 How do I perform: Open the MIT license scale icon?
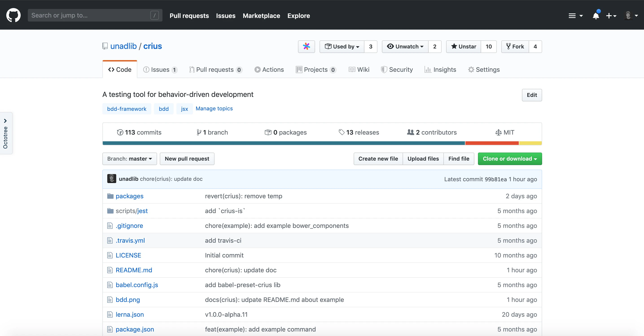(x=498, y=132)
